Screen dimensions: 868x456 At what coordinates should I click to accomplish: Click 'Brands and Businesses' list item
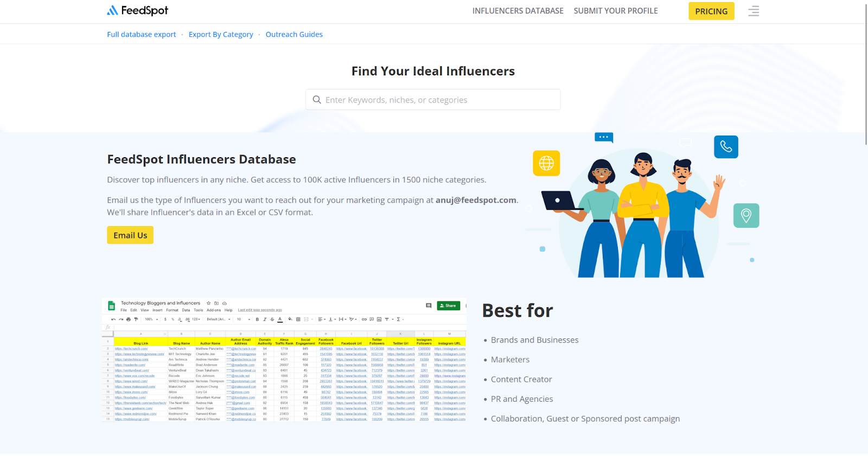click(x=534, y=340)
